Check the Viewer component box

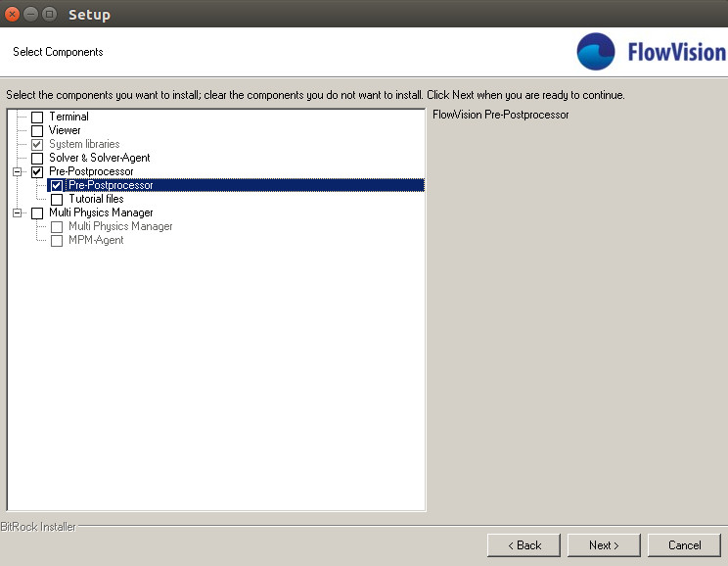(x=37, y=131)
